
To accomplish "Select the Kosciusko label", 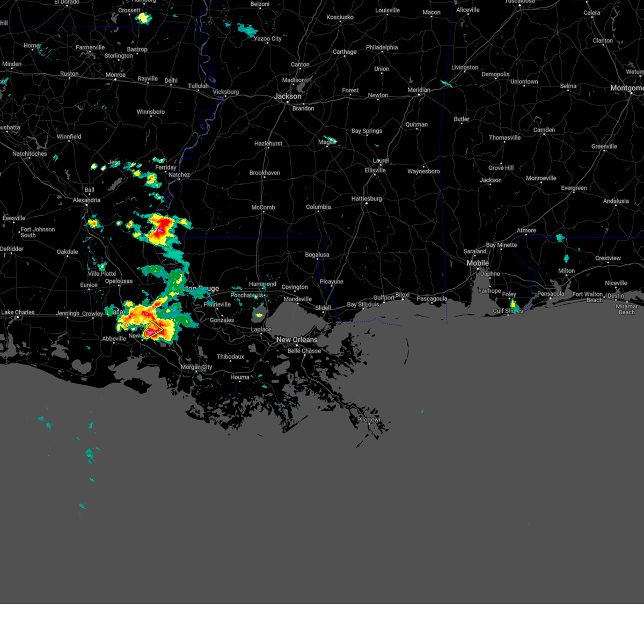I will tap(340, 17).
